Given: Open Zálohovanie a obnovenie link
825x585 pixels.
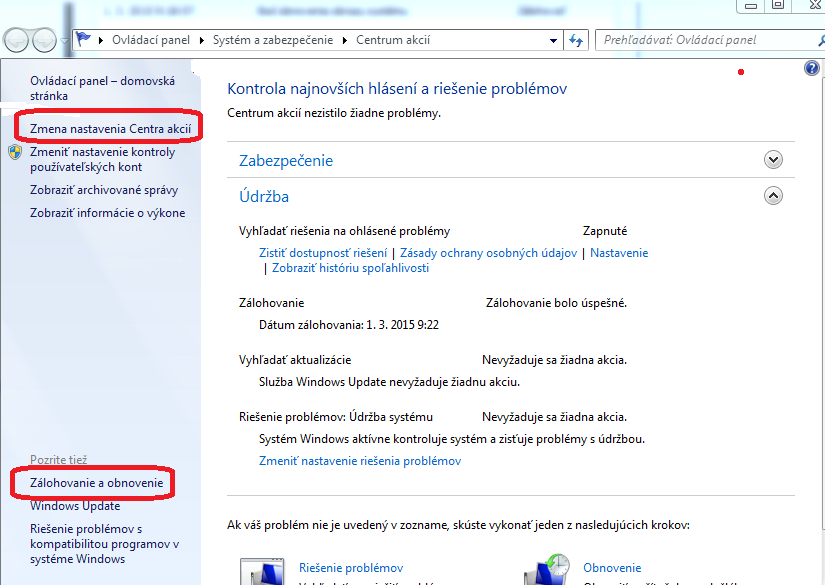Looking at the screenshot, I should tap(96, 483).
